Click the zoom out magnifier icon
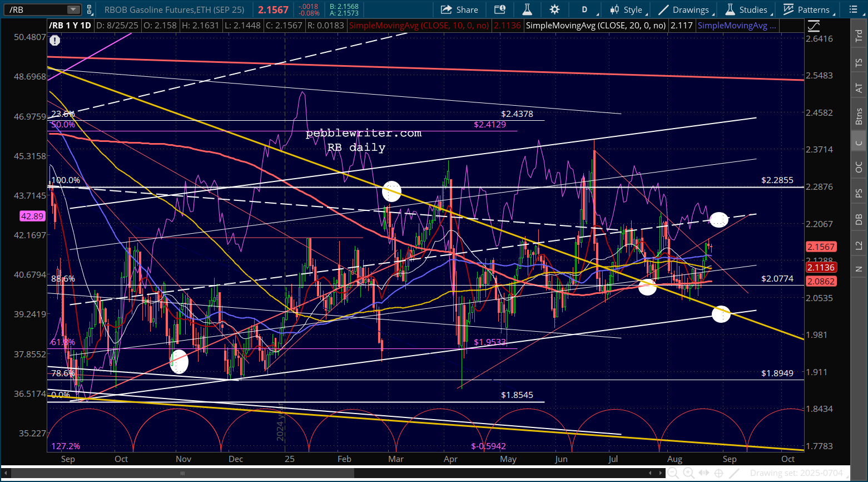The width and height of the screenshot is (868, 482). click(672, 473)
